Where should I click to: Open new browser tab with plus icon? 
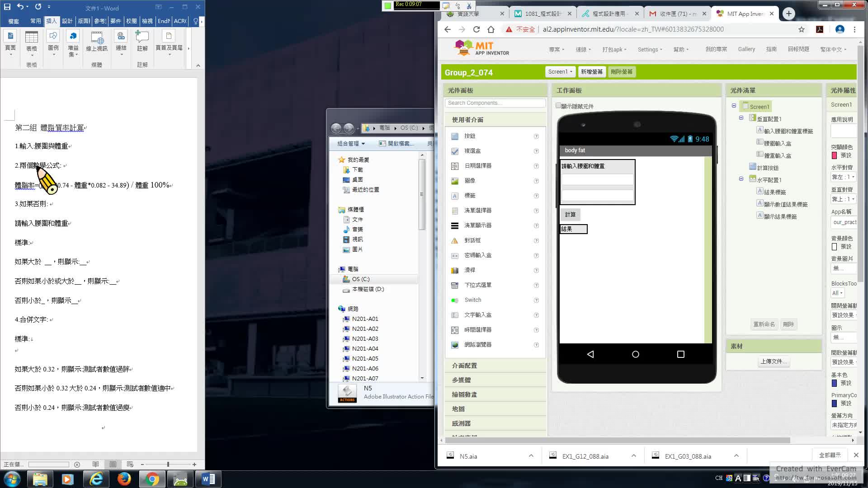[x=789, y=14]
